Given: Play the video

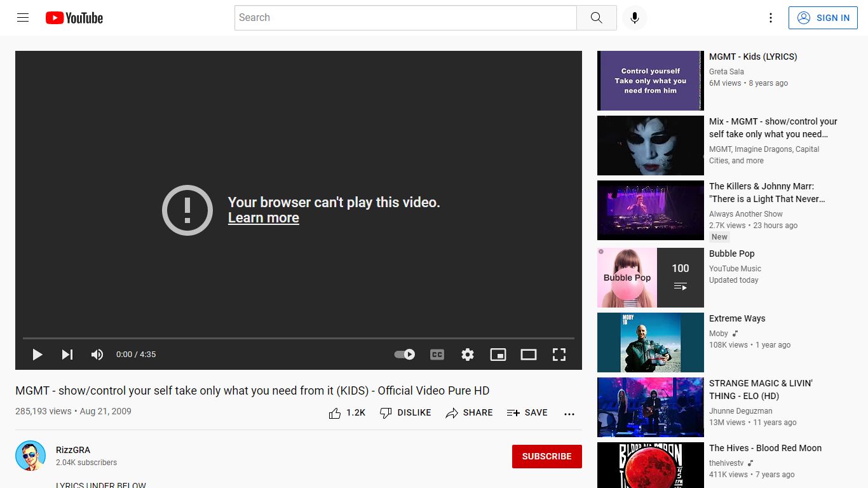Looking at the screenshot, I should tap(37, 355).
